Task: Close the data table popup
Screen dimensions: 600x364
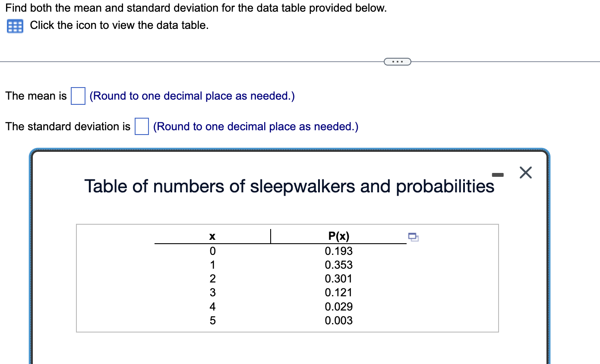Action: point(525,173)
